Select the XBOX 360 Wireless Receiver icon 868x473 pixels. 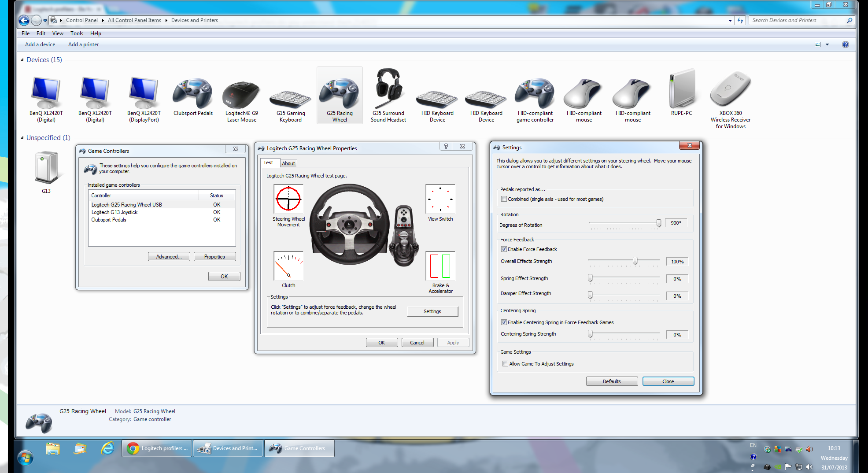click(x=730, y=89)
